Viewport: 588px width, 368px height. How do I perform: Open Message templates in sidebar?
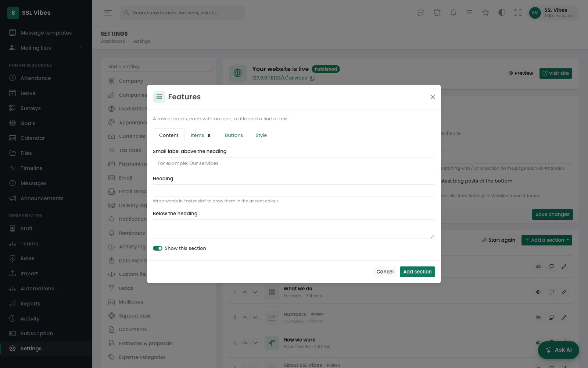pos(46,33)
